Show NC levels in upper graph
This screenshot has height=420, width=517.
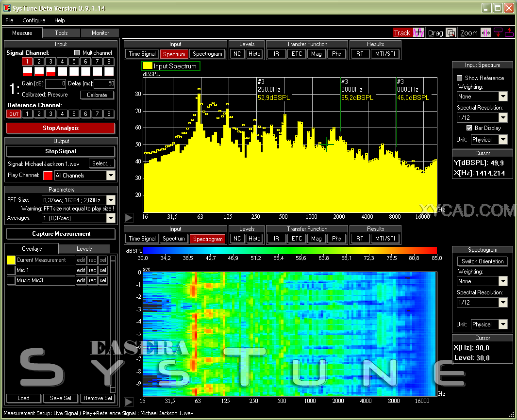point(237,54)
